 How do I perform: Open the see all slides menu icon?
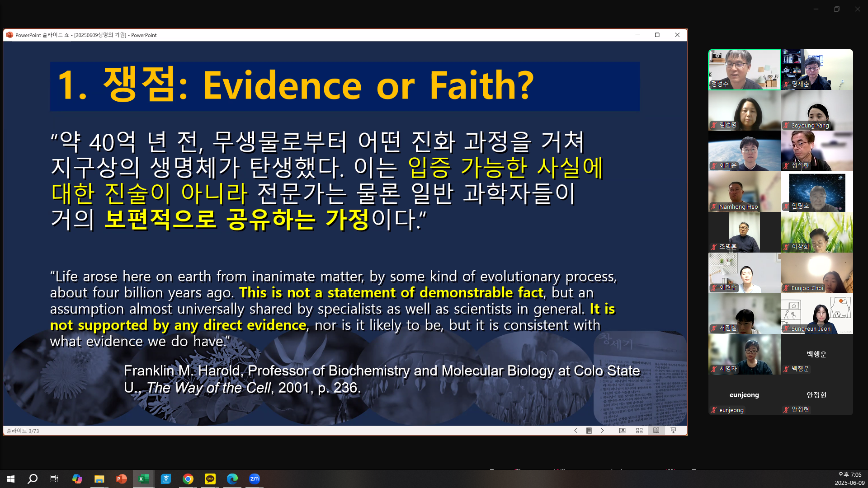coord(589,431)
